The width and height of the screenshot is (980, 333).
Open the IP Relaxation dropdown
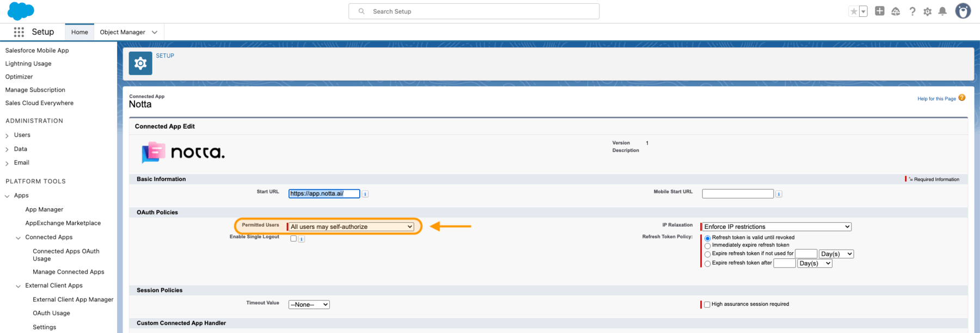click(x=777, y=227)
